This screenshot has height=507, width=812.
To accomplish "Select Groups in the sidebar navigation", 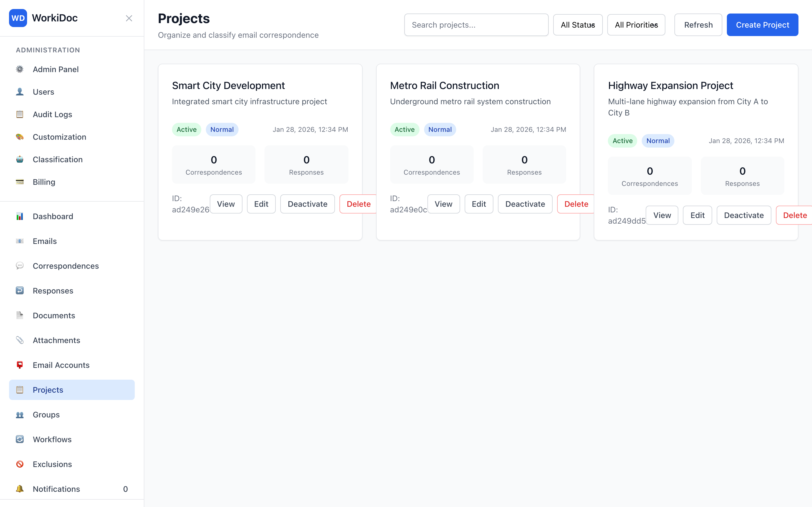I will point(46,414).
